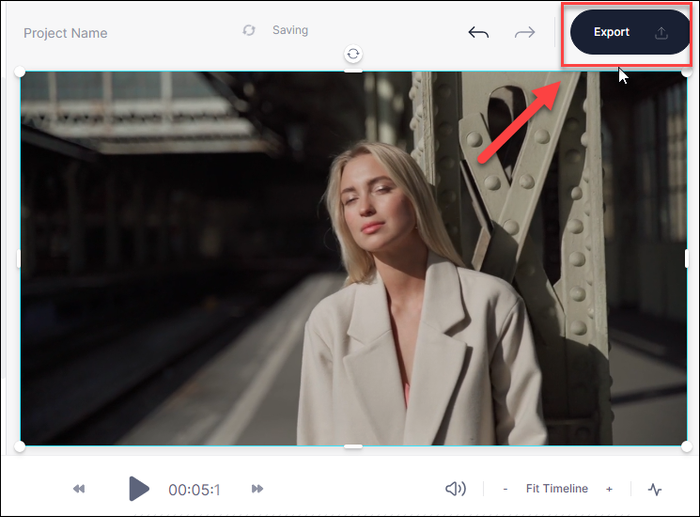Click the Project Name field
700x517 pixels.
[66, 33]
